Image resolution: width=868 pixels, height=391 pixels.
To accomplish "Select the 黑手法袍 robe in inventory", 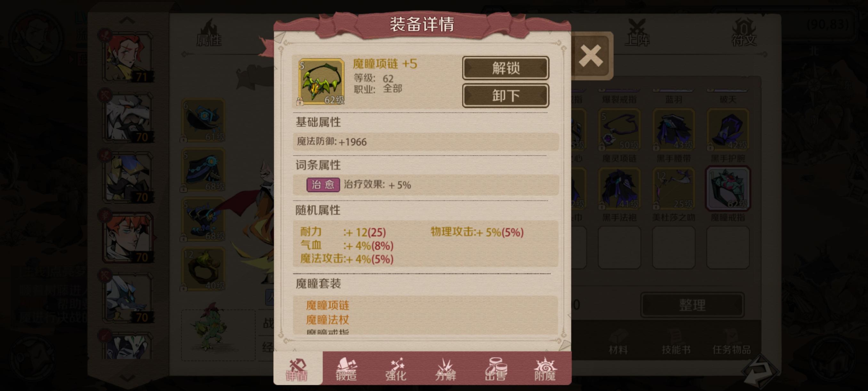I will 619,189.
